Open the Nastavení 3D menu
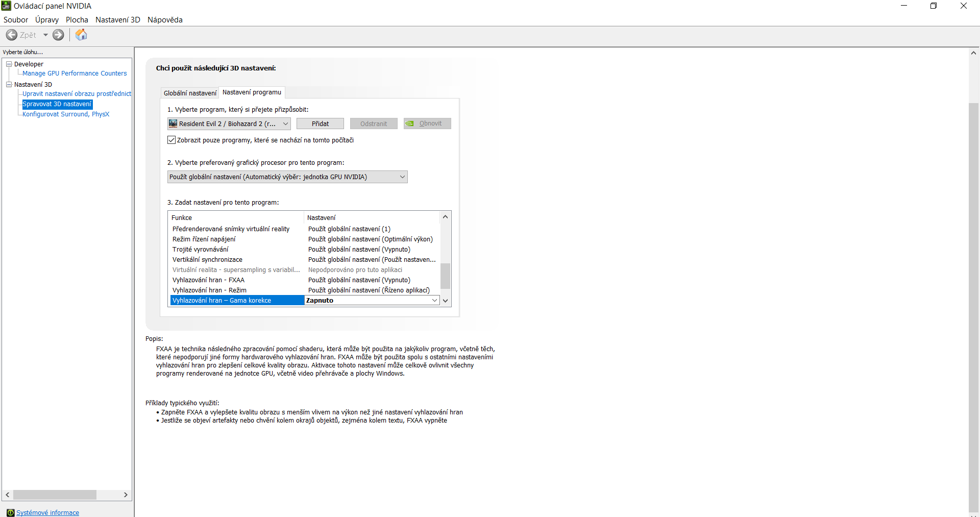Image resolution: width=980 pixels, height=517 pixels. pos(118,19)
